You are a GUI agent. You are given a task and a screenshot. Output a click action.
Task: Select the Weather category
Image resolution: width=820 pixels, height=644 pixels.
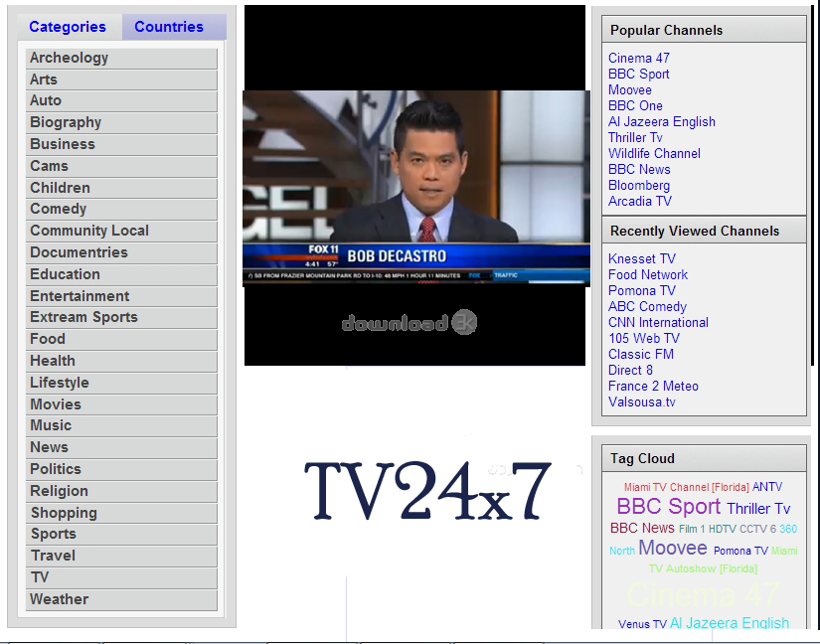[x=121, y=599]
